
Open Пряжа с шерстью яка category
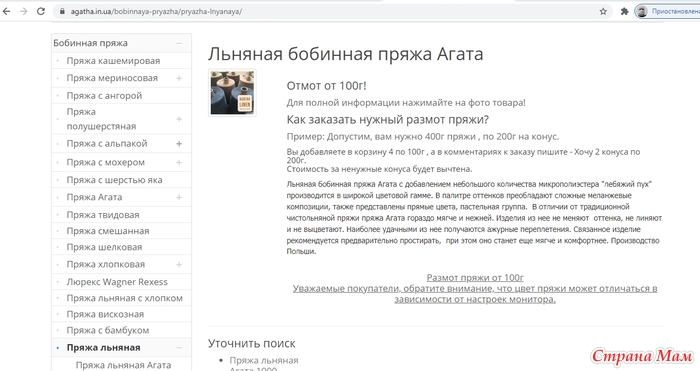pos(114,180)
